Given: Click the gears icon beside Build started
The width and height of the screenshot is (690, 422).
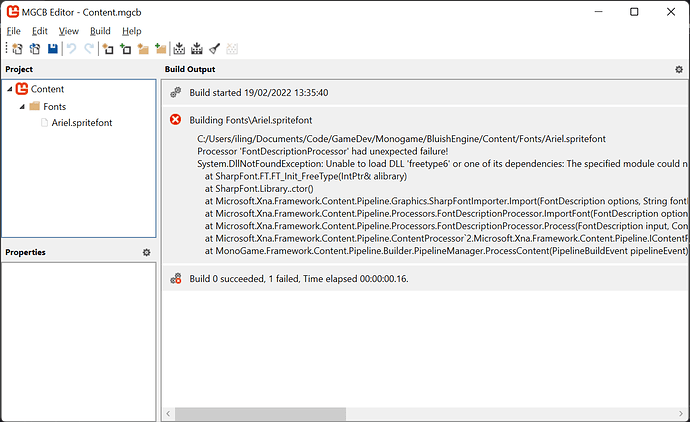Looking at the screenshot, I should (176, 92).
